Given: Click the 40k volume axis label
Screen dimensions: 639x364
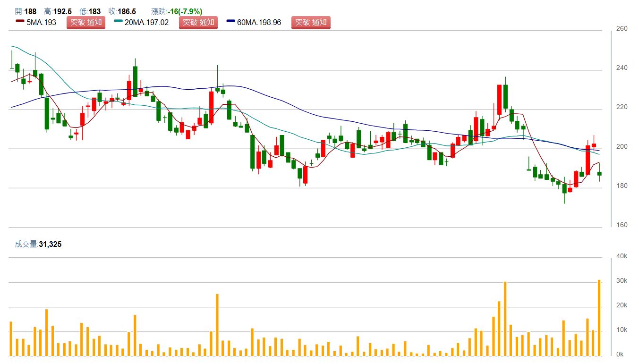Looking at the screenshot, I should (622, 256).
